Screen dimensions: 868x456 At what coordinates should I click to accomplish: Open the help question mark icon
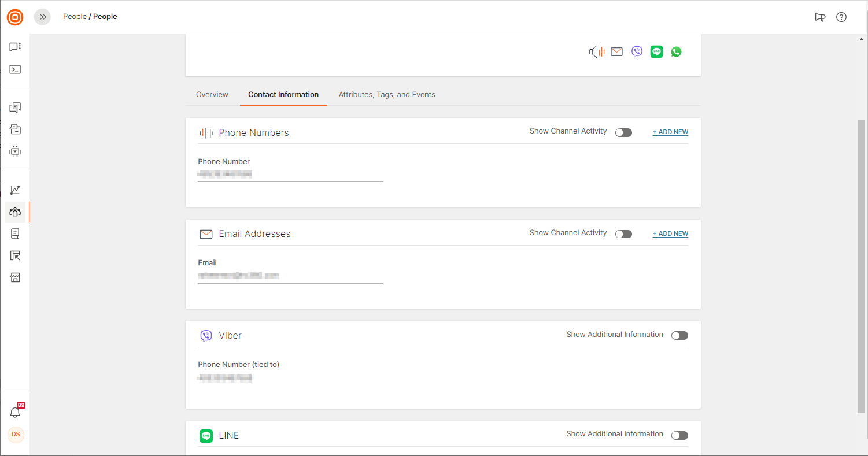[841, 17]
